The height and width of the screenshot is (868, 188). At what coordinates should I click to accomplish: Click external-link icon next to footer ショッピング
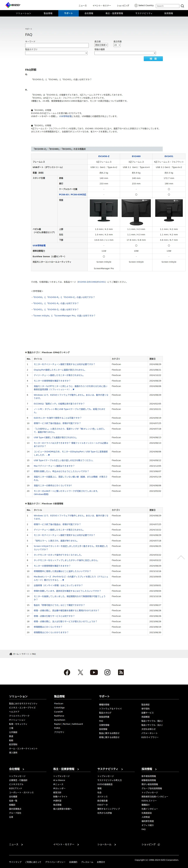(x=159, y=844)
